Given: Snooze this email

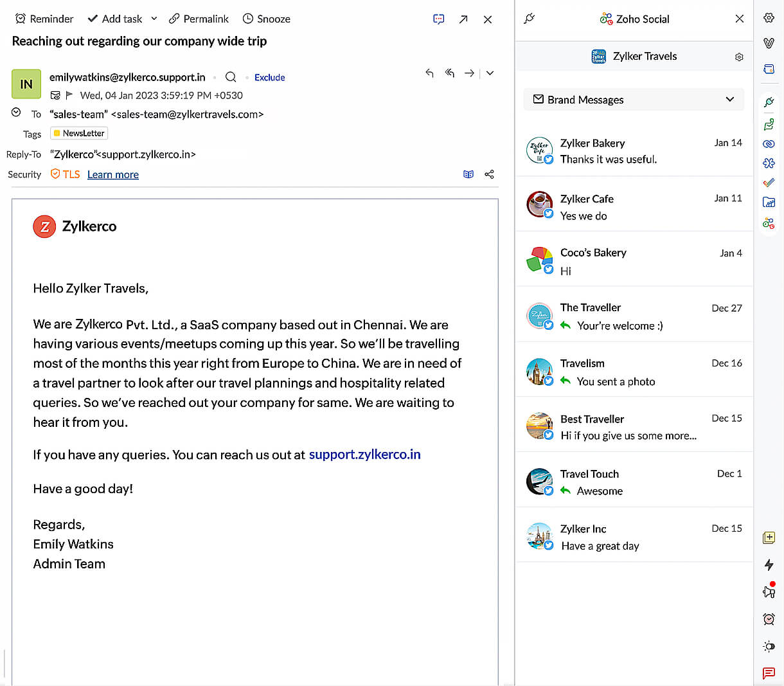Looking at the screenshot, I should [267, 19].
